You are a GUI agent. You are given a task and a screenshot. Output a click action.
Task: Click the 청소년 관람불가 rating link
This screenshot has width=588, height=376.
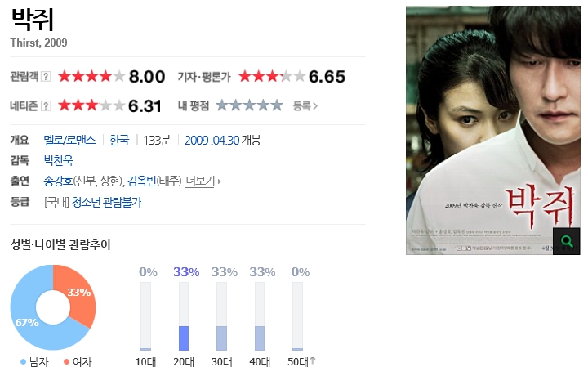coord(106,202)
